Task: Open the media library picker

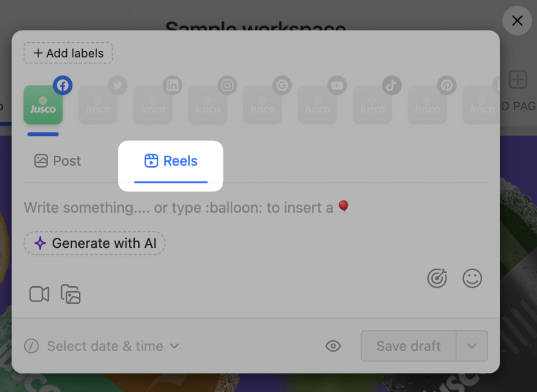Action: click(70, 294)
